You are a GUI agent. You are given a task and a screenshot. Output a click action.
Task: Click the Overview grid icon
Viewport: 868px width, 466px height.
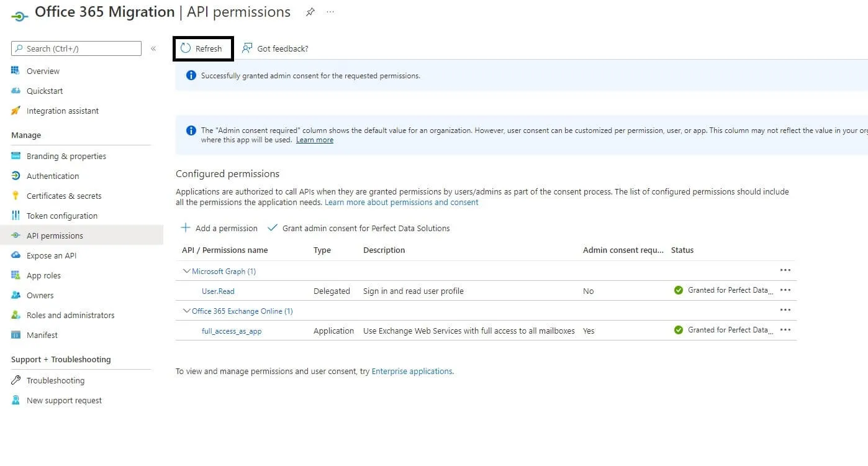tap(16, 71)
